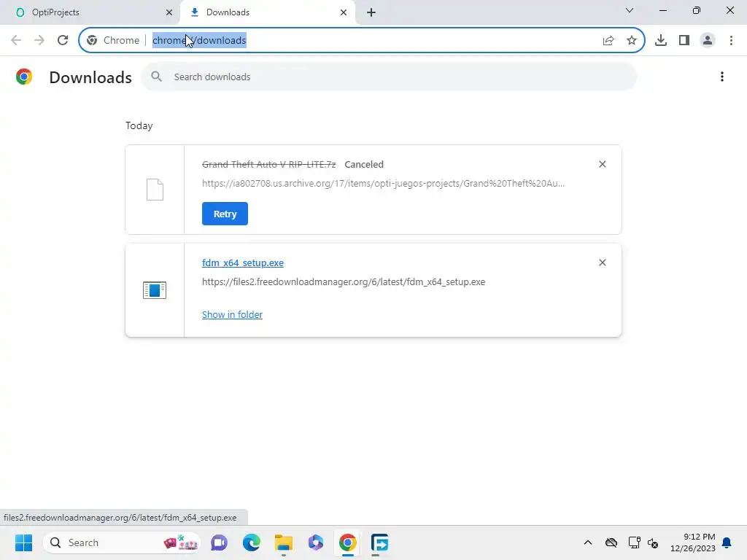Open Free Download Manager taskbar icon
The height and width of the screenshot is (560, 747).
379,542
